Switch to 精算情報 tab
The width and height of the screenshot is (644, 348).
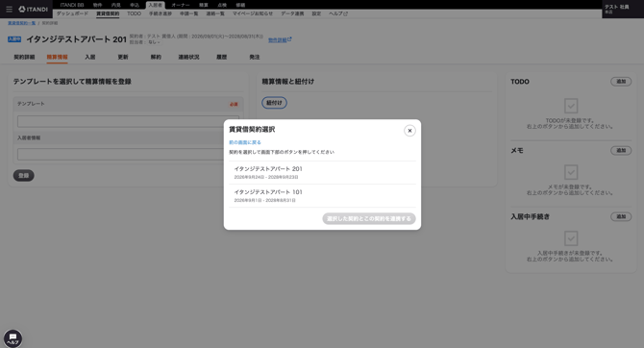click(57, 57)
